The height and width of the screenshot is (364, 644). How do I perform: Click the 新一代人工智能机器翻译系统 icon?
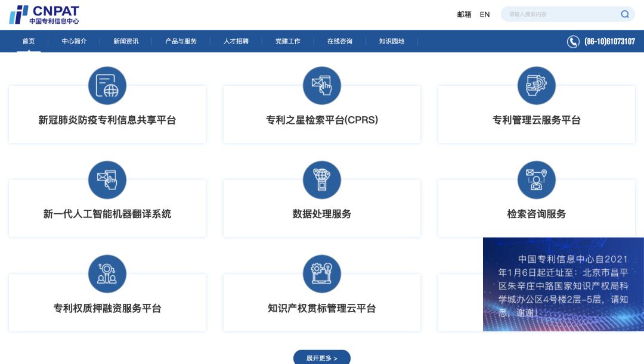tap(107, 179)
